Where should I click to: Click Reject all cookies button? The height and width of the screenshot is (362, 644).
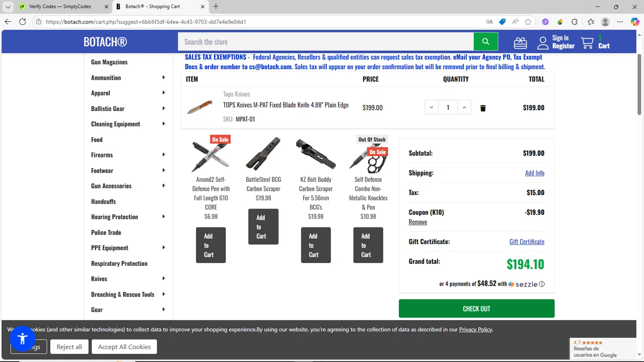coord(69,347)
